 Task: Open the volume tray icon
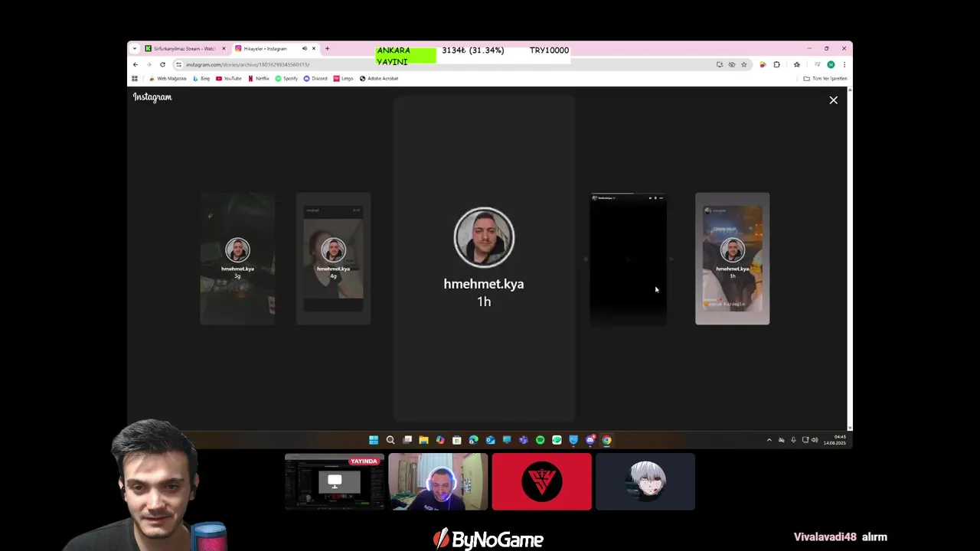(x=815, y=440)
